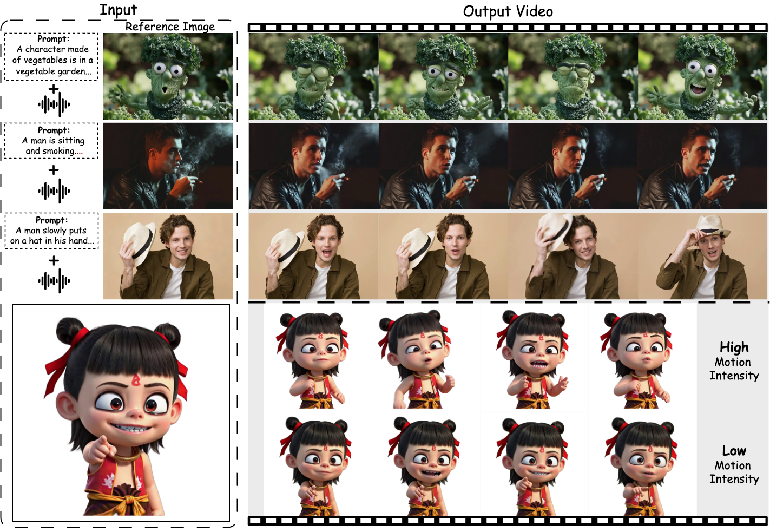The height and width of the screenshot is (532, 783).
Task: Click the "High Motion Intensity" label
Action: click(733, 361)
